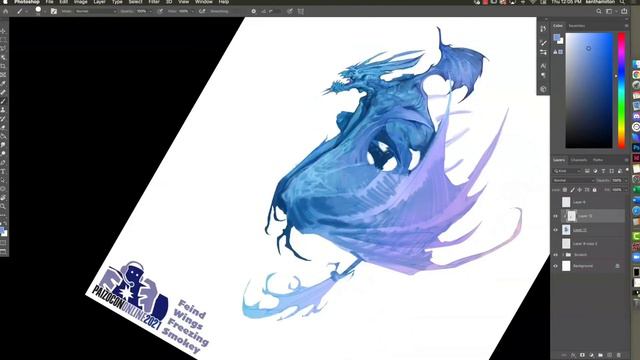Open layer Opacity dropdown in Layers panel
This screenshot has height=360, width=640.
pyautogui.click(x=626, y=180)
